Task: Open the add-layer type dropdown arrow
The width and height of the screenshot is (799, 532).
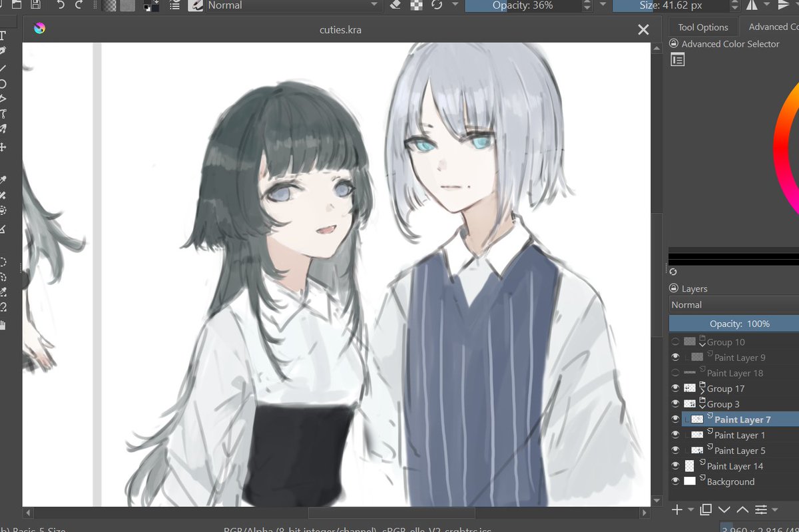Action: point(690,510)
